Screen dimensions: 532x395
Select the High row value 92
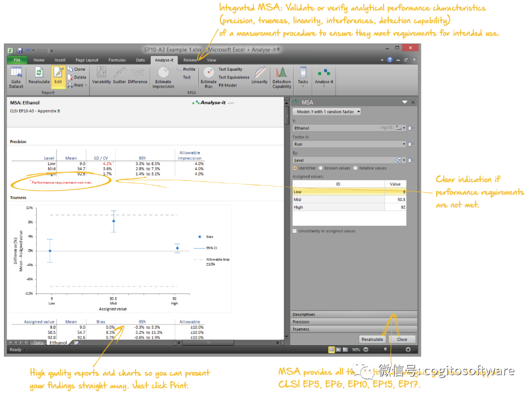(x=395, y=207)
